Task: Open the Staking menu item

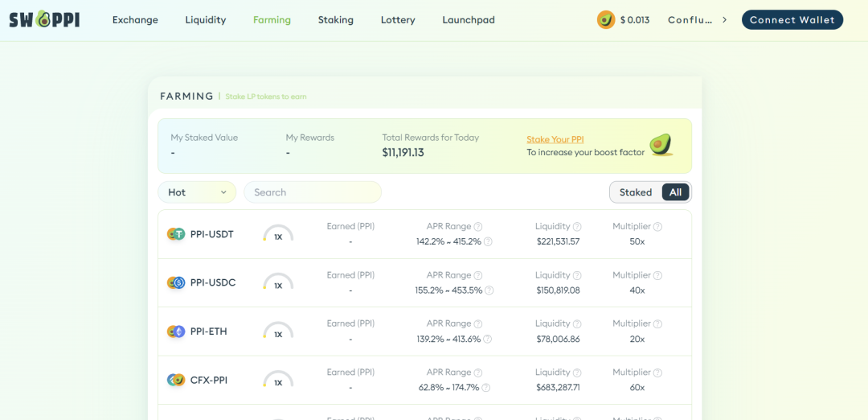Action: pyautogui.click(x=335, y=20)
